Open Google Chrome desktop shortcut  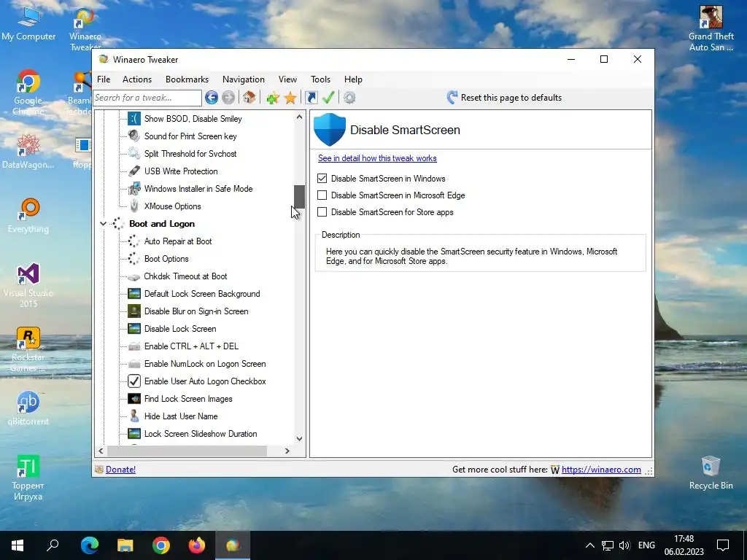coord(28,93)
